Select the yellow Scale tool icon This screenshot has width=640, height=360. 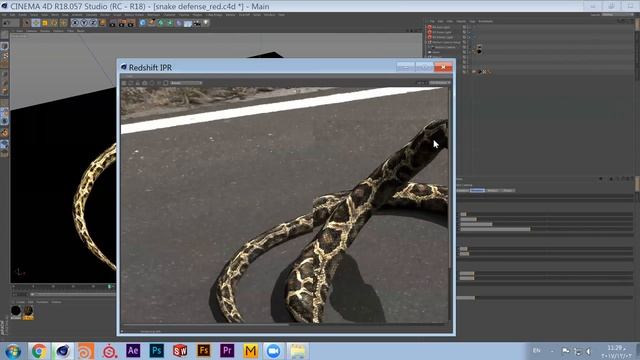click(x=44, y=23)
